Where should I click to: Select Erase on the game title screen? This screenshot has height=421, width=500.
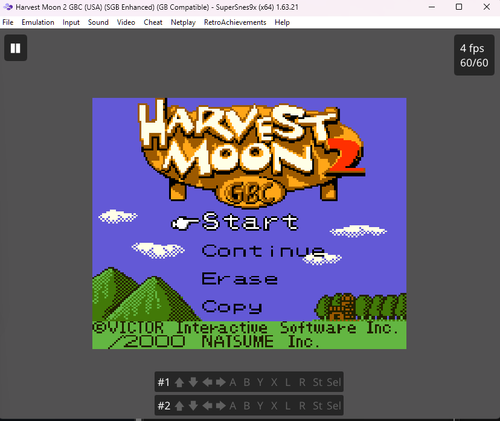point(240,279)
